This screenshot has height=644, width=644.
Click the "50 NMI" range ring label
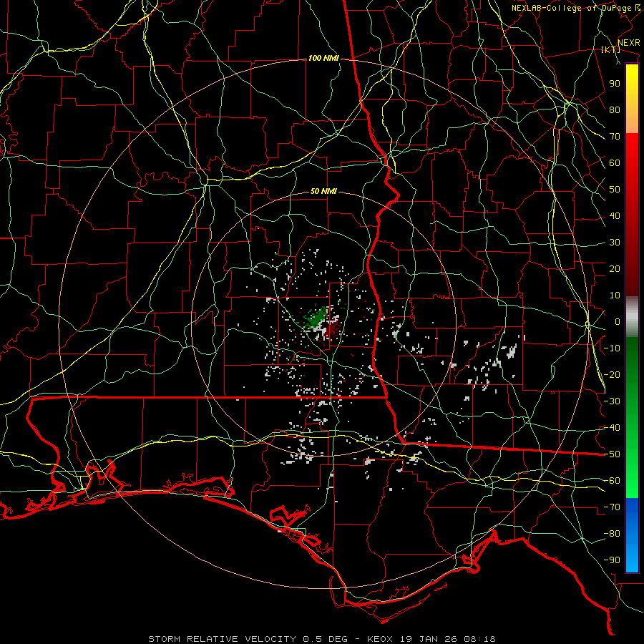(x=323, y=191)
